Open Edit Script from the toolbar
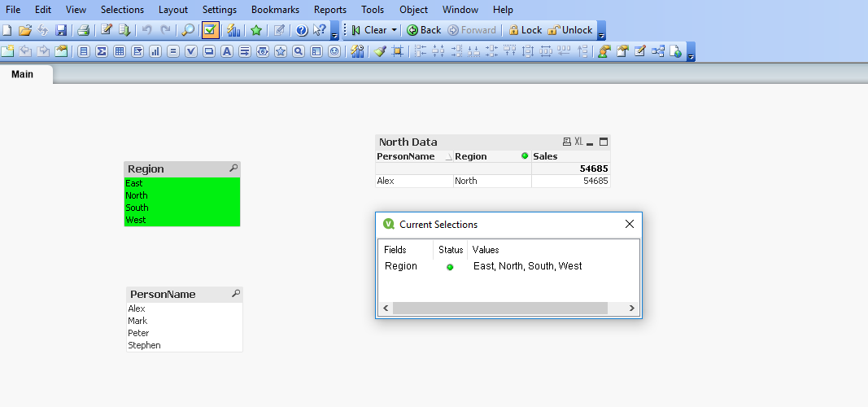Screen dimensions: 868x407 click(107, 30)
